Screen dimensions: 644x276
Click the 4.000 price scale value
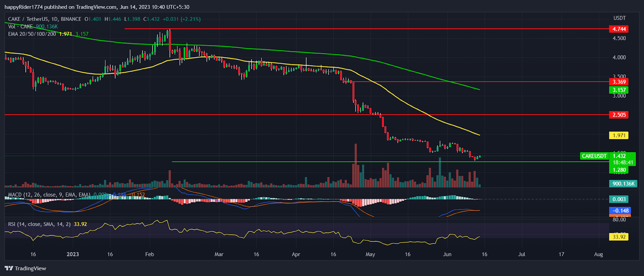point(619,58)
